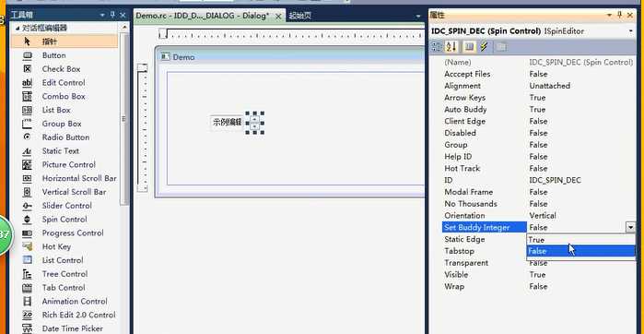The height and width of the screenshot is (334, 644).
Task: Select the Vertical Scroll Bar icon
Action: (x=27, y=192)
